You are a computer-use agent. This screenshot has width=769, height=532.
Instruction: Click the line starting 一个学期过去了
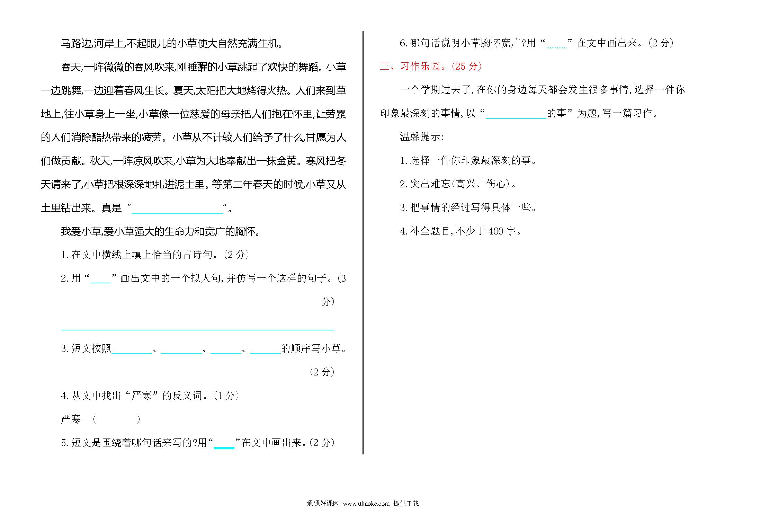(x=543, y=90)
